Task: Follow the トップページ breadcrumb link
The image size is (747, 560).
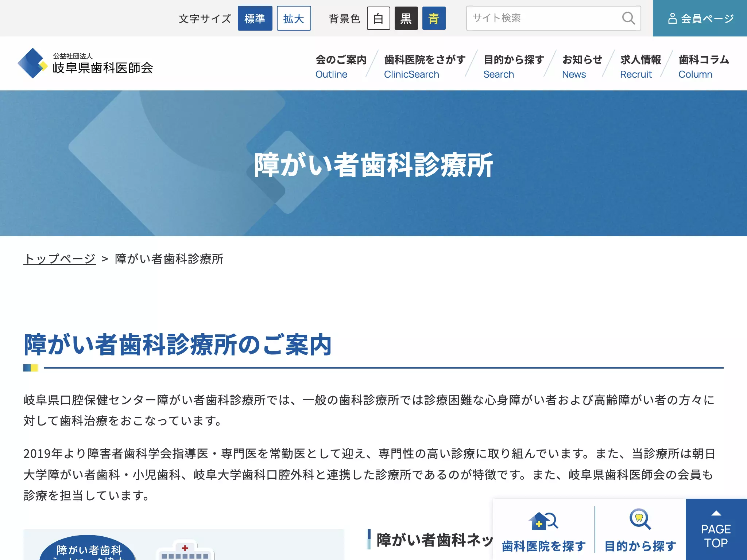Action: pos(59,259)
